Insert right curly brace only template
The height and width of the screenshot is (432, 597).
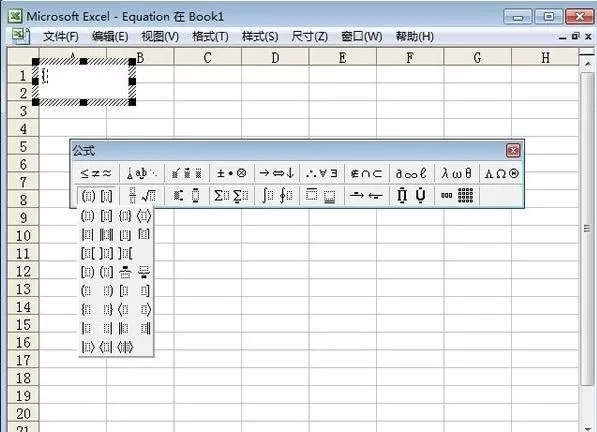pyautogui.click(x=108, y=309)
